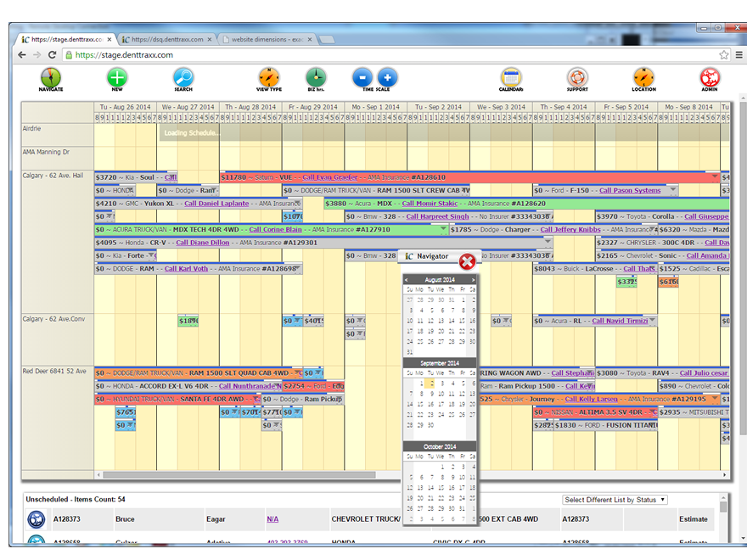Go to next month in Navigator calendar
The width and height of the screenshot is (747, 560).
474,279
